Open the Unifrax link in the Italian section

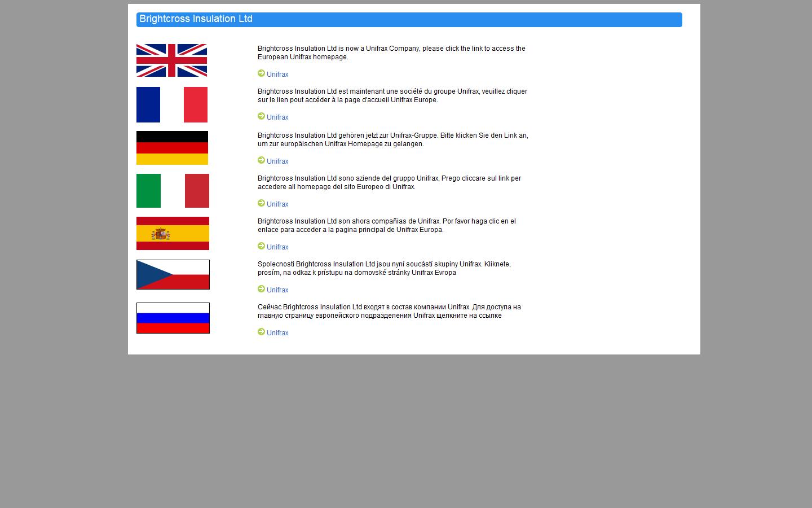click(277, 204)
